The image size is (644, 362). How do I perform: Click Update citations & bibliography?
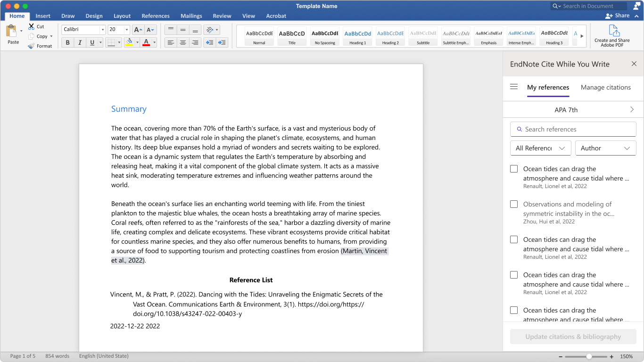coord(573,337)
